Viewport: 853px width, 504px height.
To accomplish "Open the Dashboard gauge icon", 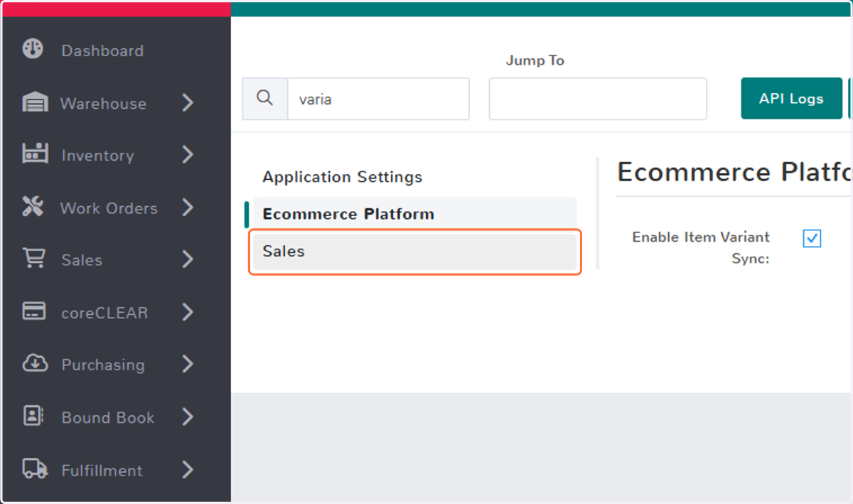I will (x=33, y=49).
